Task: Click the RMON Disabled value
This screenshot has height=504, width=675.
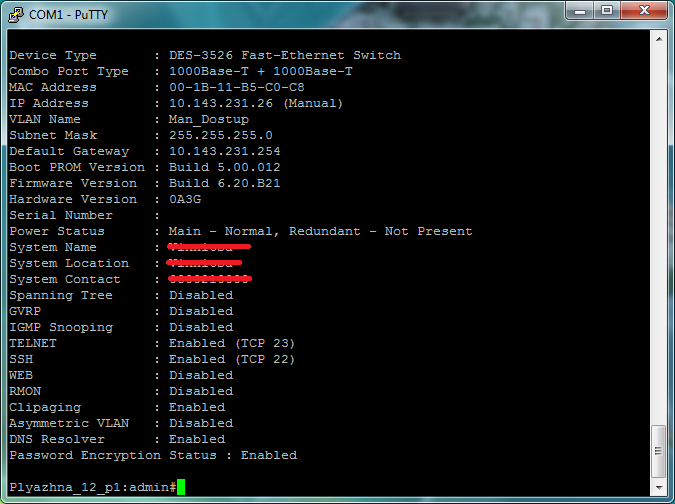Action: [x=201, y=391]
